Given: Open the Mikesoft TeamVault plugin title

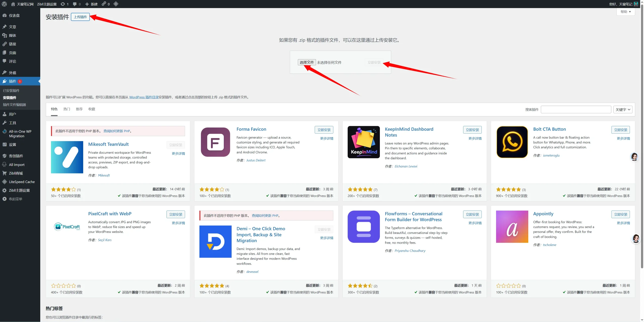Looking at the screenshot, I should pyautogui.click(x=108, y=144).
